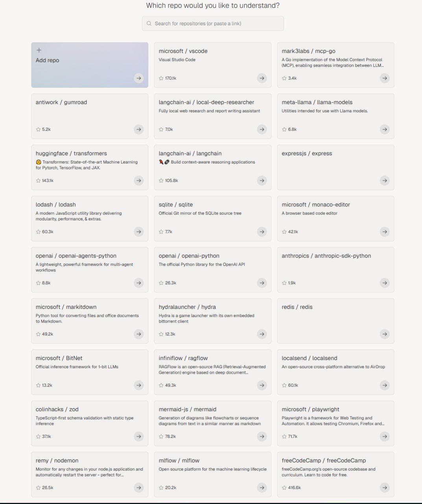Click sqlite / sqlite title text
The height and width of the screenshot is (504, 422).
pos(176,205)
